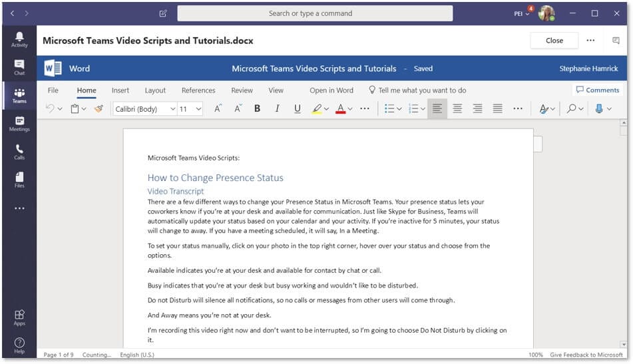Show more paragraph options ellipsis
The image size is (633, 364).
point(518,108)
